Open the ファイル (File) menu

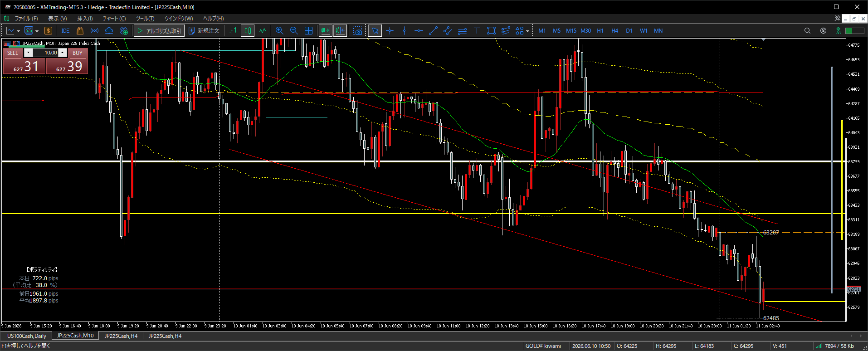click(26, 19)
